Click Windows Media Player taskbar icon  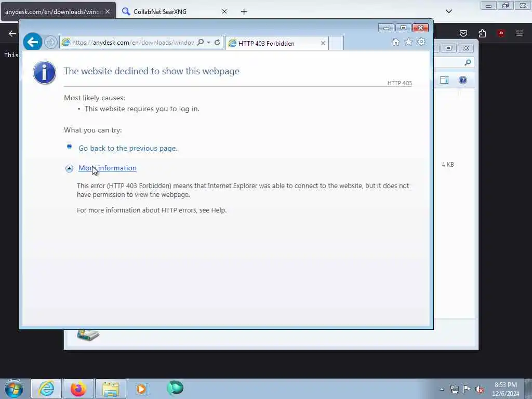141,389
